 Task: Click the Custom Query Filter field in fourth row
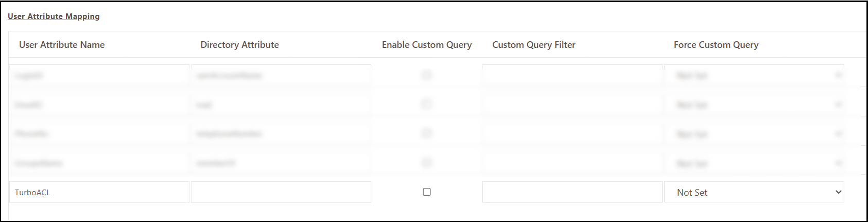pyautogui.click(x=572, y=163)
